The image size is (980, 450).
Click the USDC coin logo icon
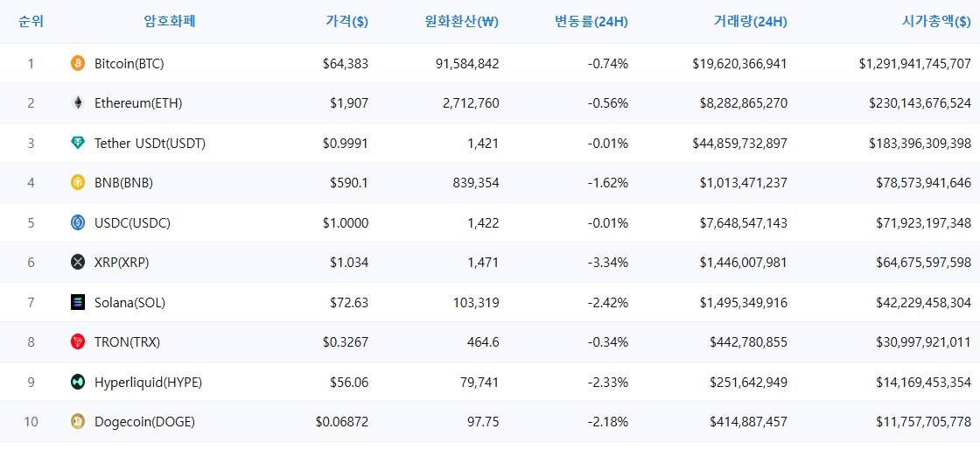coord(78,222)
